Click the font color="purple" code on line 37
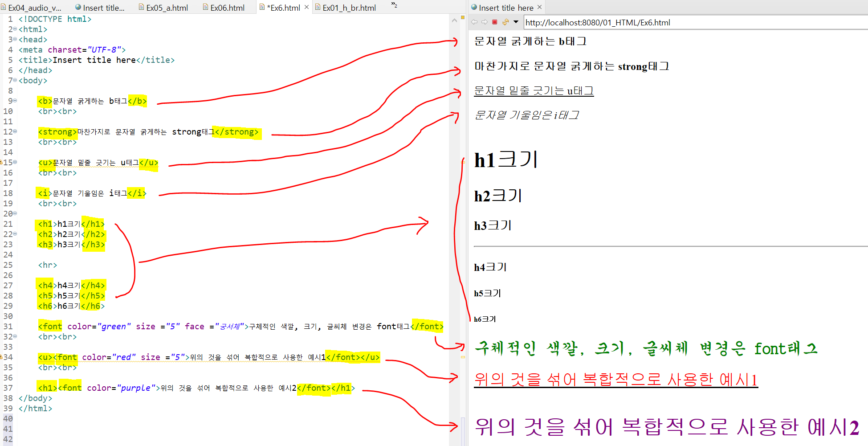 196,388
